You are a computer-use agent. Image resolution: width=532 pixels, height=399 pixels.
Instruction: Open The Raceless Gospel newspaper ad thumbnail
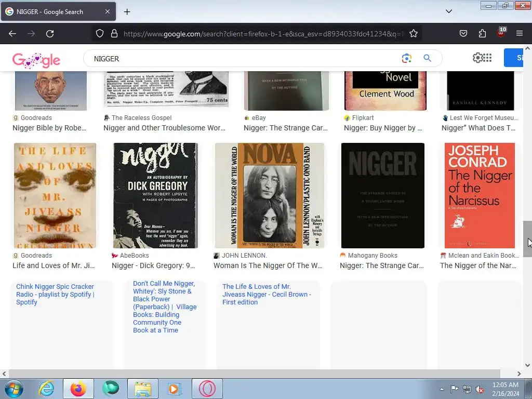(x=166, y=89)
